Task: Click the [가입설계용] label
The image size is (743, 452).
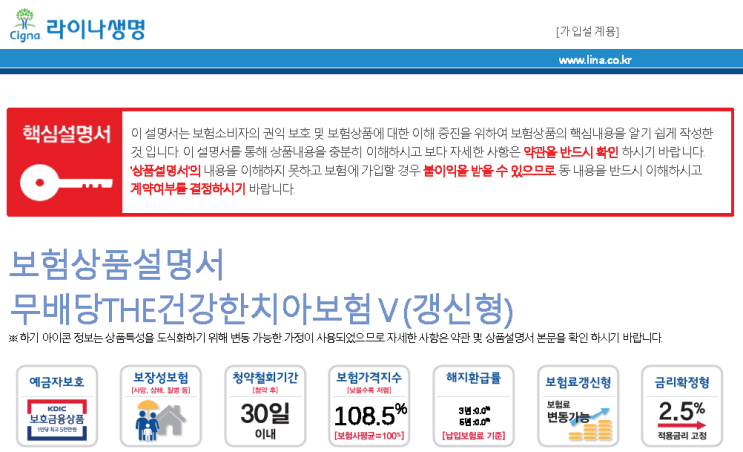Action: coord(588,31)
